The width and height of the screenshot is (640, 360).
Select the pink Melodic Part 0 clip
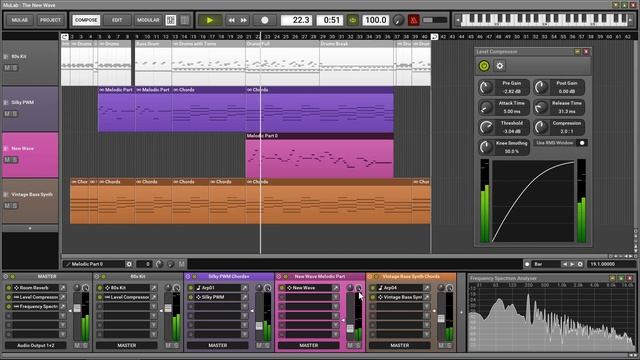(320, 155)
